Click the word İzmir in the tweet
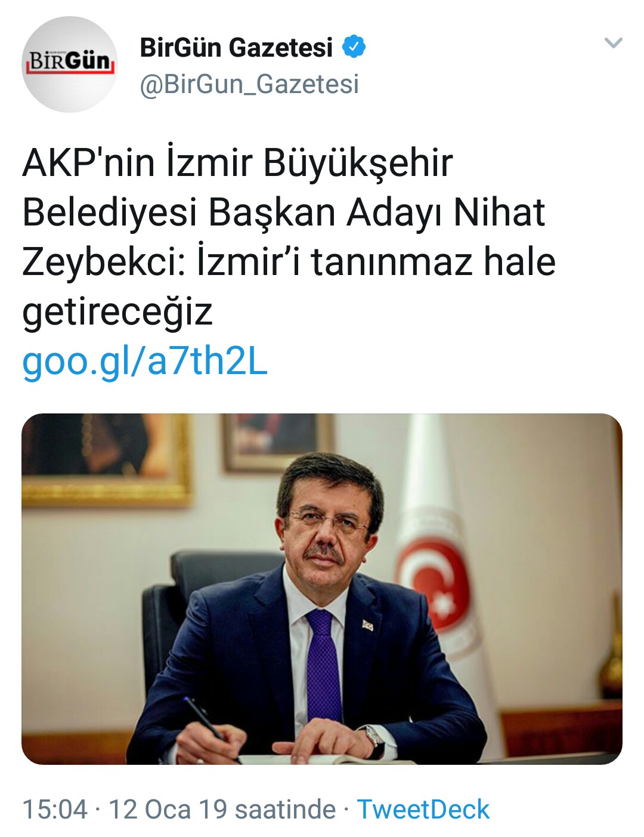Screen dimensions: 644x837 click(208, 162)
